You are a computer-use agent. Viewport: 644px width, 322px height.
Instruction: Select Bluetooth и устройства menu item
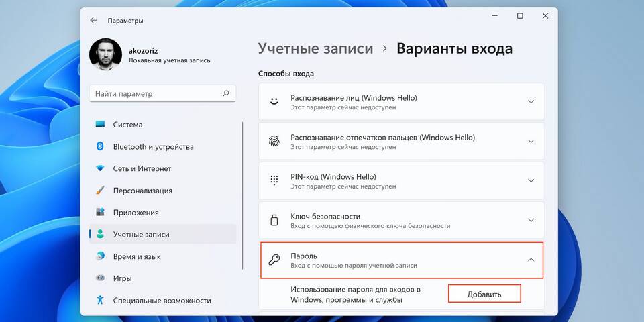tap(153, 146)
